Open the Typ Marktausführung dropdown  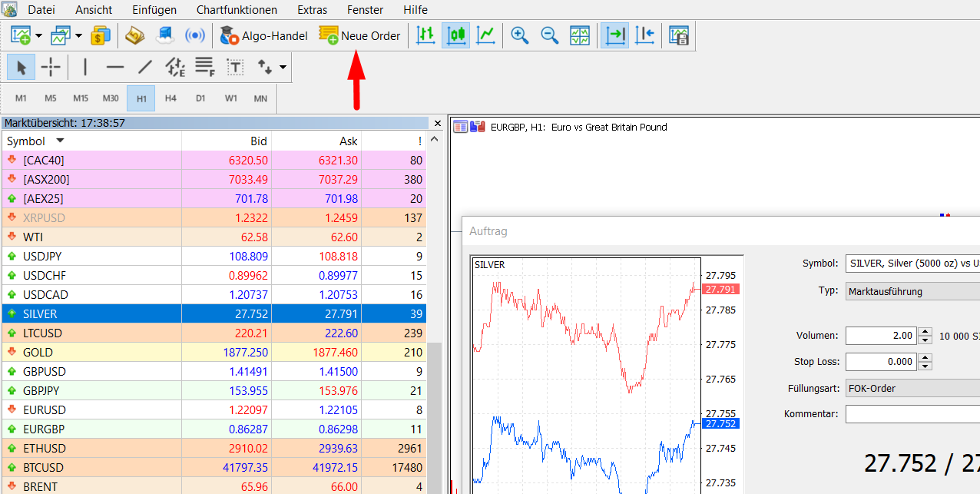[912, 291]
